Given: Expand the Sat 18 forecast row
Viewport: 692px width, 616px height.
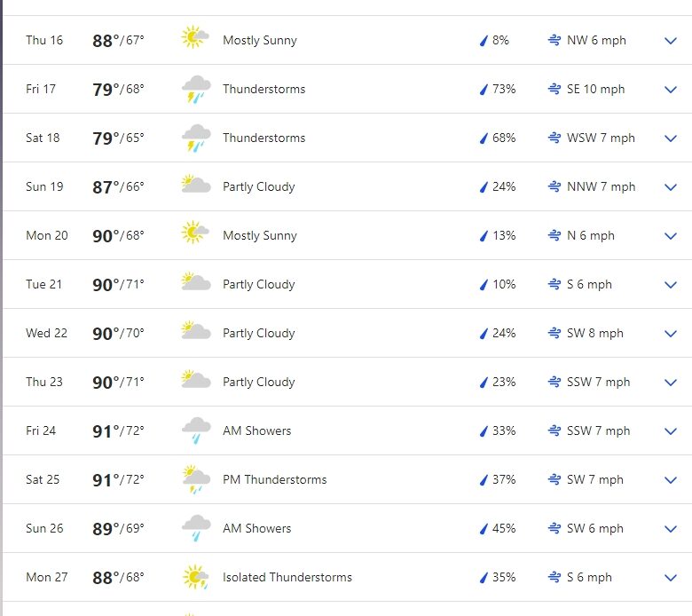Looking at the screenshot, I should [671, 138].
